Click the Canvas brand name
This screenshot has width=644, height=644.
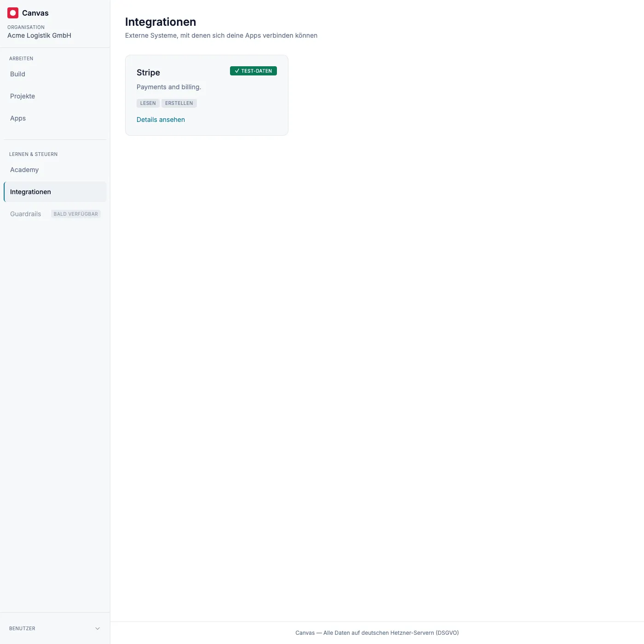(x=35, y=13)
